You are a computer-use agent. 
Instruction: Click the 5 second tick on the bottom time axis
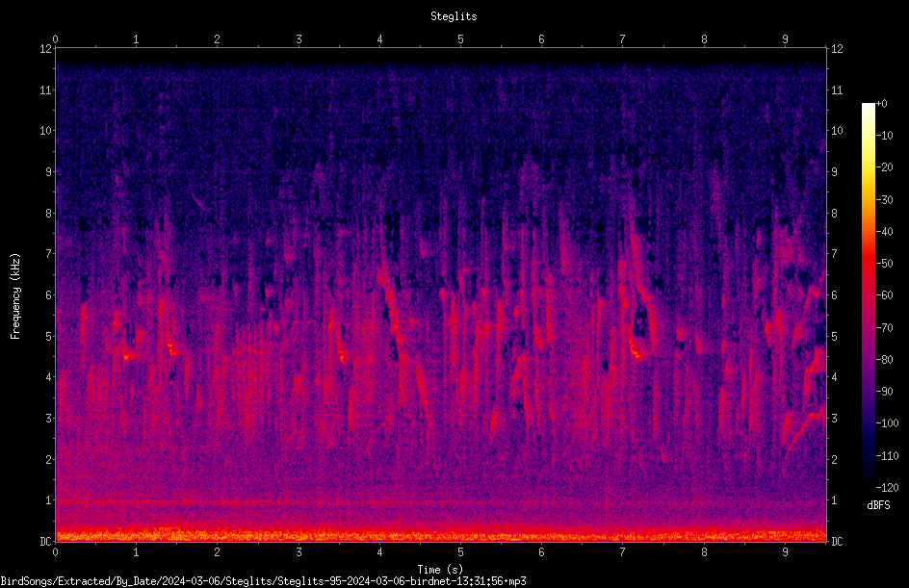coord(460,552)
